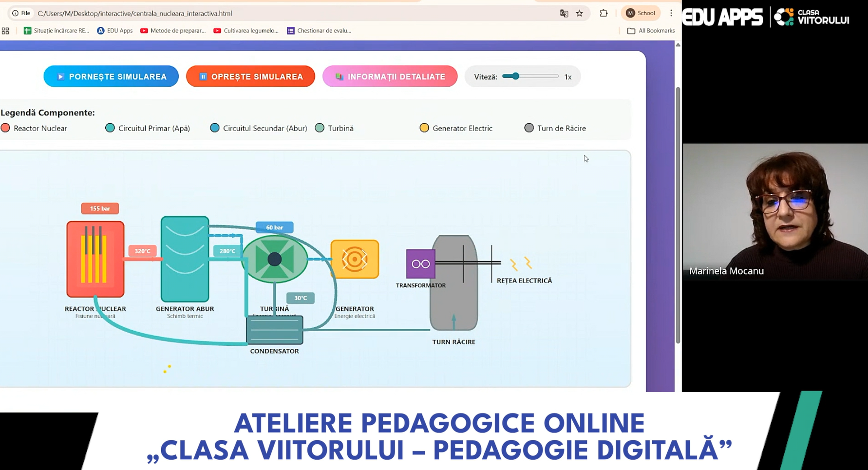Expand the All Bookmarks folder
The image size is (868, 470).
[651, 31]
